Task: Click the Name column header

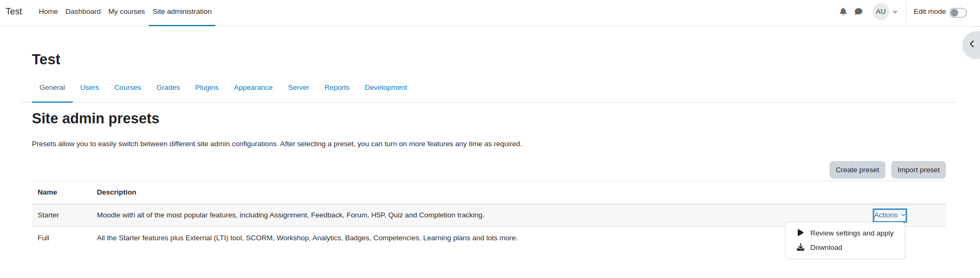Action: click(x=47, y=192)
